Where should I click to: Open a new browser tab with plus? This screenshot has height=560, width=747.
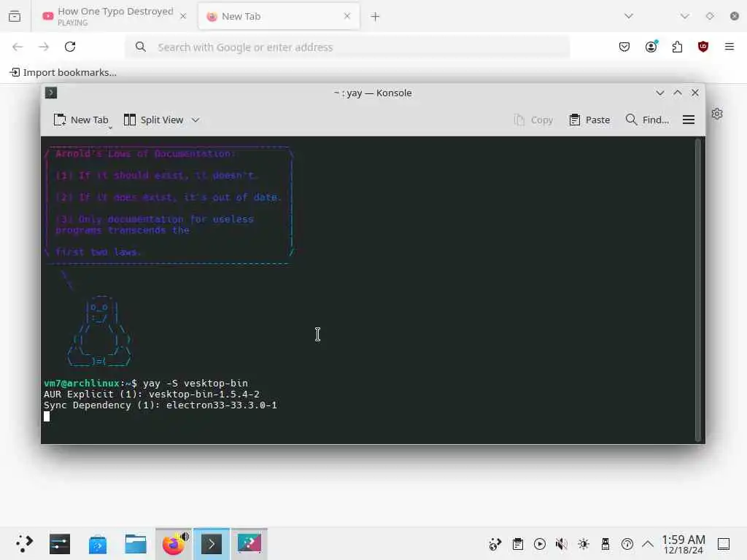tap(376, 17)
